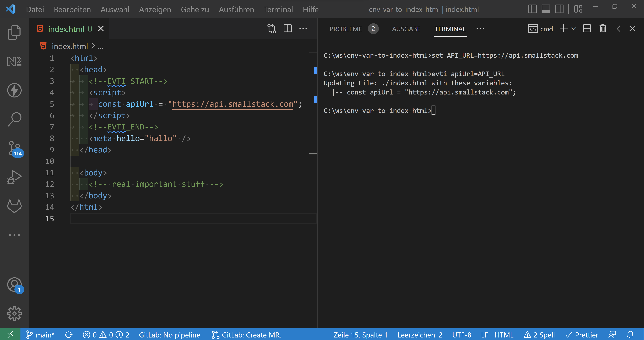Click the VS Code logo icon
The height and width of the screenshot is (340, 644).
coord(11,9)
